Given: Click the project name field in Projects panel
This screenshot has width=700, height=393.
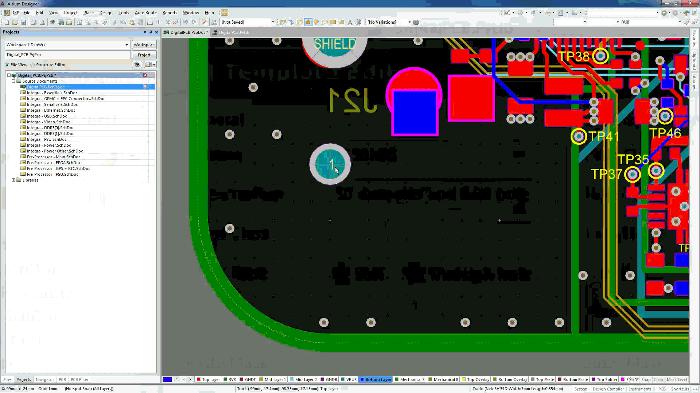Looking at the screenshot, I should 67,54.
